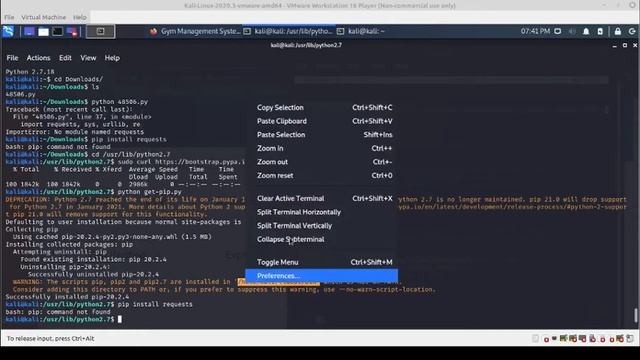The height and width of the screenshot is (360, 640).
Task: Switch to kali@kali: /usr/lib/python taskbar window
Action: coord(289,31)
